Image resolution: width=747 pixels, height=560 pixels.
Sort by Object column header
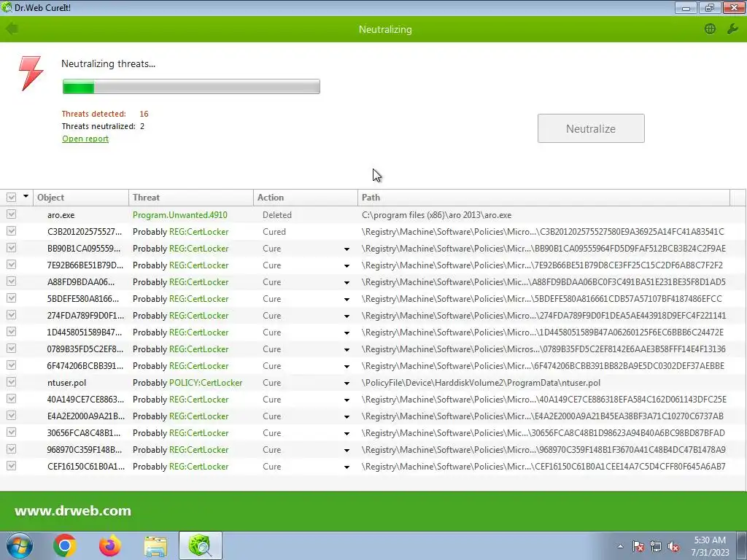(80, 197)
